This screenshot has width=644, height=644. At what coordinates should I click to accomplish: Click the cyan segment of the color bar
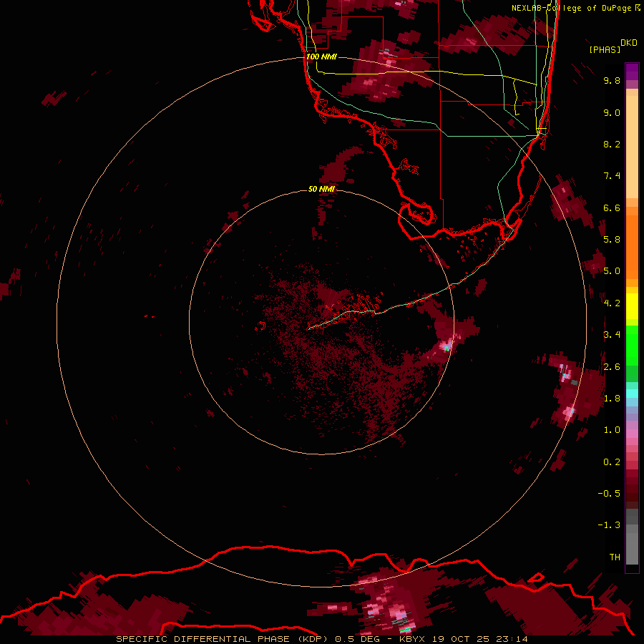(x=632, y=394)
